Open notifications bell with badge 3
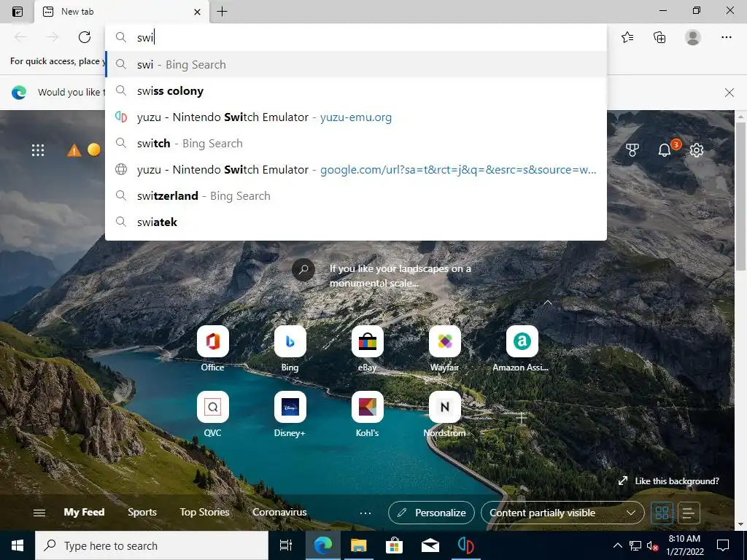The width and height of the screenshot is (747, 560). tap(665, 150)
